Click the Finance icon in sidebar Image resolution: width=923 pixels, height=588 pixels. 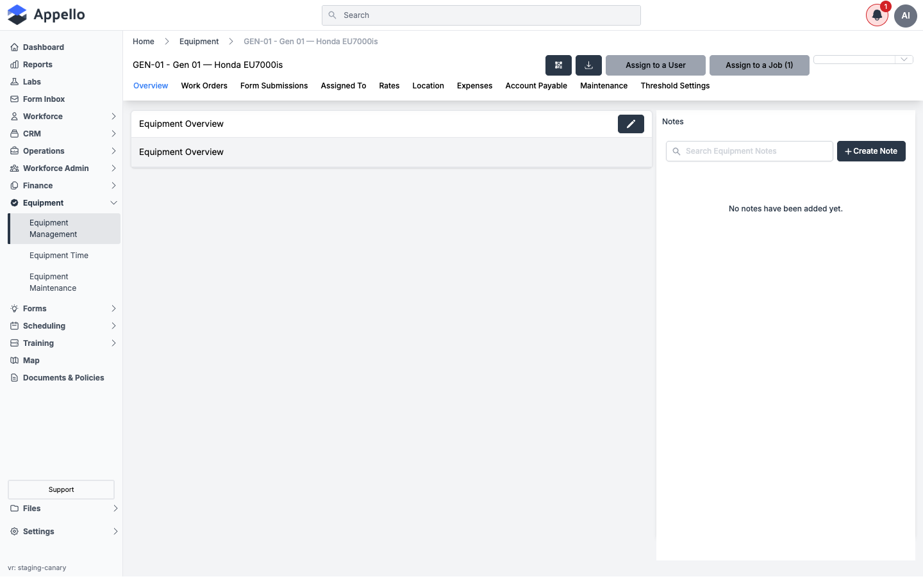14,186
